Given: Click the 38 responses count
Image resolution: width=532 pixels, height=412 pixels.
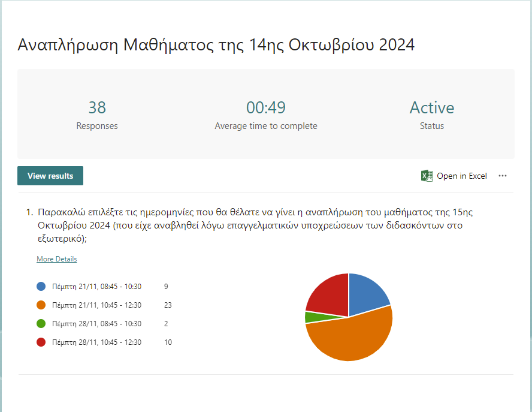Looking at the screenshot, I should click(97, 107).
